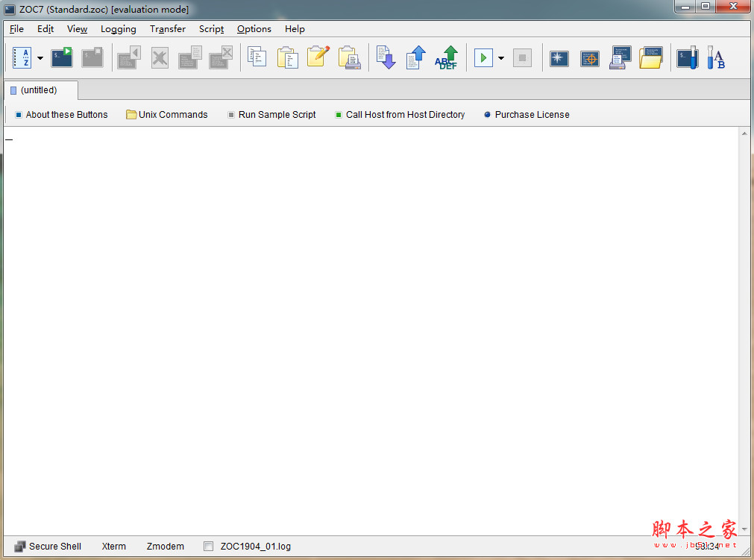754x560 pixels.
Task: Click the paste clipboard icon
Action: [x=288, y=57]
